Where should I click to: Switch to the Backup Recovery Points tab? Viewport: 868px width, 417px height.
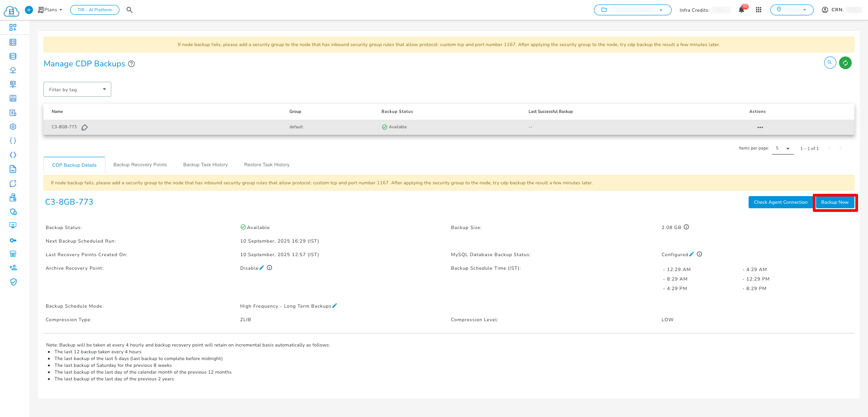click(140, 164)
